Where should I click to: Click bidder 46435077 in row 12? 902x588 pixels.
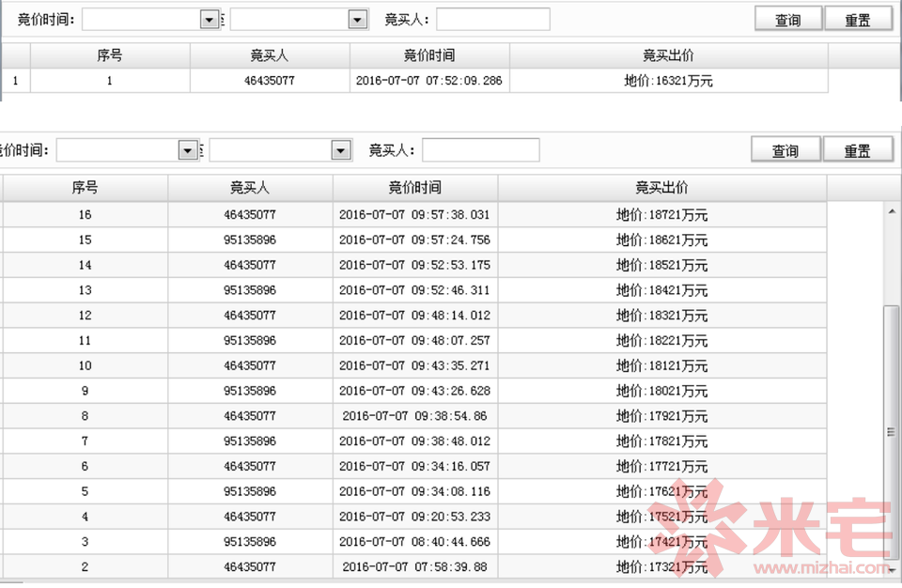(250, 316)
